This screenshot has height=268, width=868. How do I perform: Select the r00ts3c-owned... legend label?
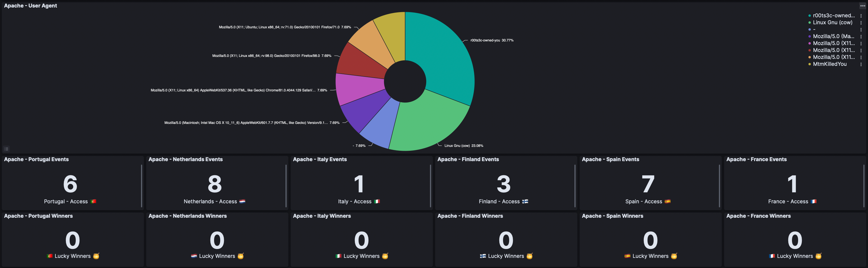coord(834,16)
